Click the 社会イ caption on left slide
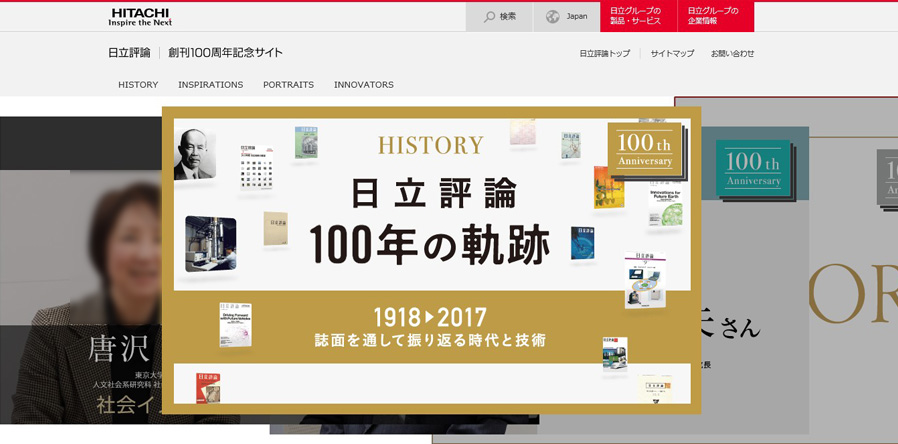This screenshot has width=898, height=444. click(129, 404)
